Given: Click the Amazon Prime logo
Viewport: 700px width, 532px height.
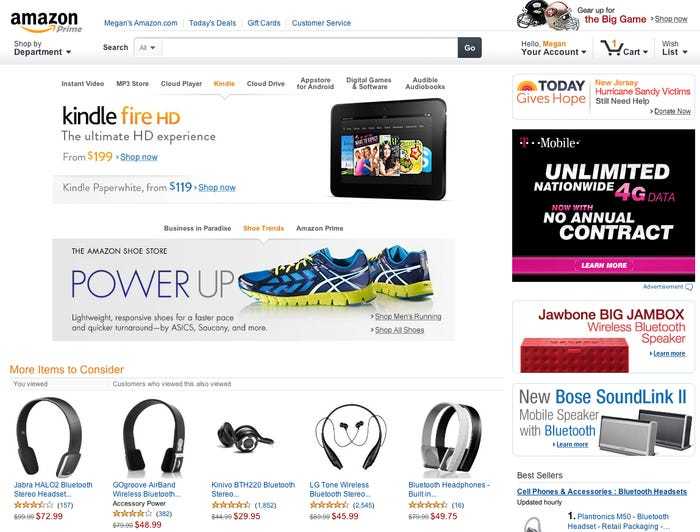Looking at the screenshot, I should pyautogui.click(x=46, y=22).
